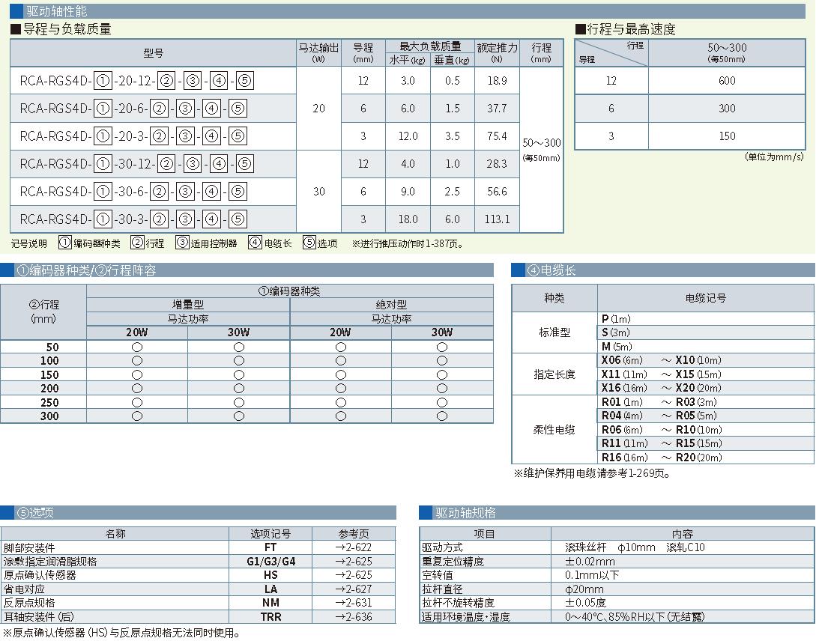Click ①编码器种类 in the legend line
This screenshot has width=816, height=644.
tap(89, 243)
